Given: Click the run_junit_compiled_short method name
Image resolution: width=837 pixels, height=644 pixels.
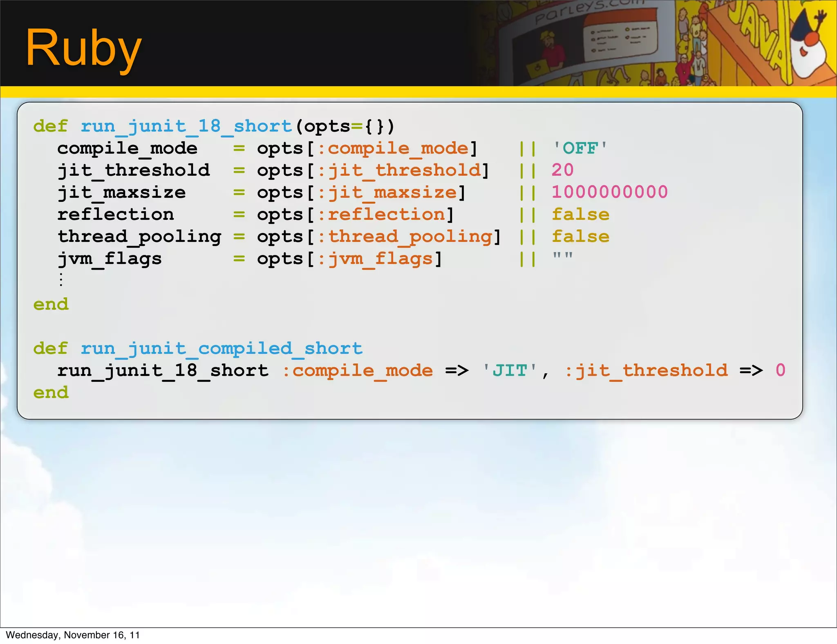Looking at the screenshot, I should coord(221,349).
